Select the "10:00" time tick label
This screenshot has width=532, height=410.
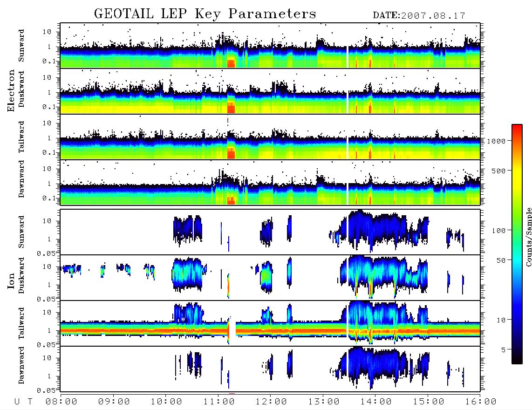pos(166,402)
